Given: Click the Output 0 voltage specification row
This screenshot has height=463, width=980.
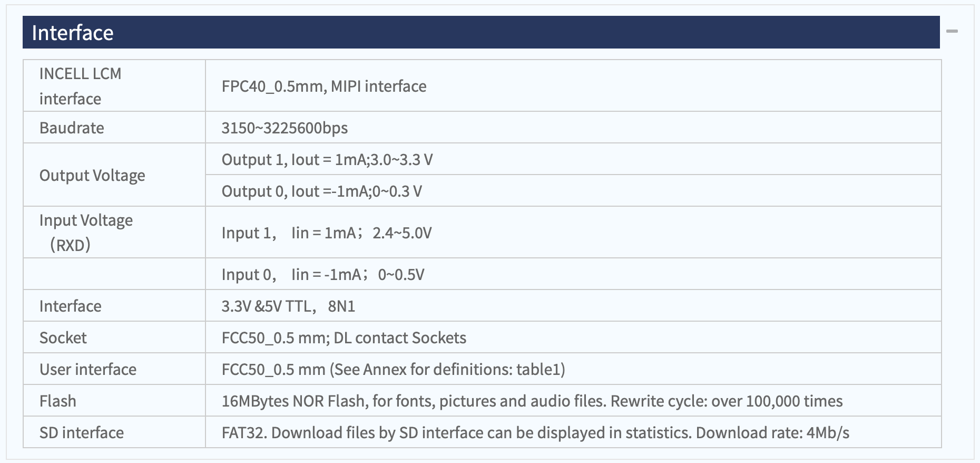Looking at the screenshot, I should tap(573, 191).
